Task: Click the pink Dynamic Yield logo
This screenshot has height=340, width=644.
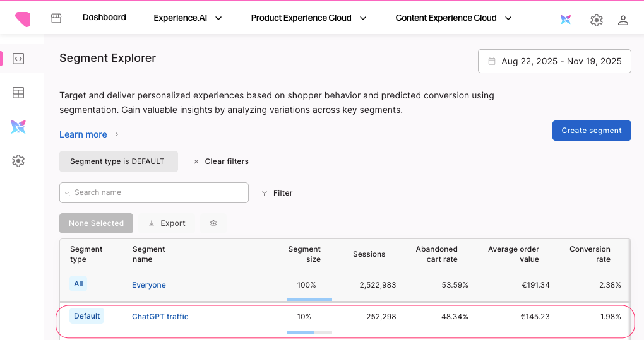Action: (x=23, y=19)
